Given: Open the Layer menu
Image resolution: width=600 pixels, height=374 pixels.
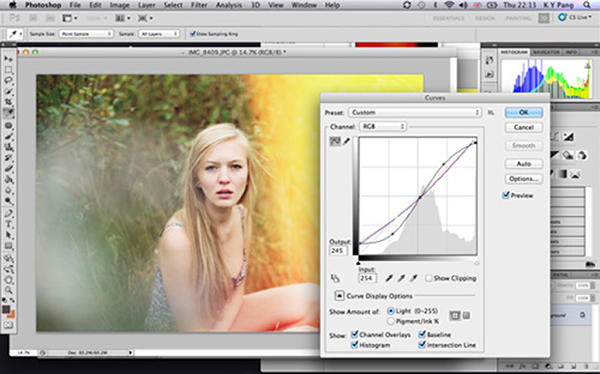Looking at the screenshot, I should (147, 5).
